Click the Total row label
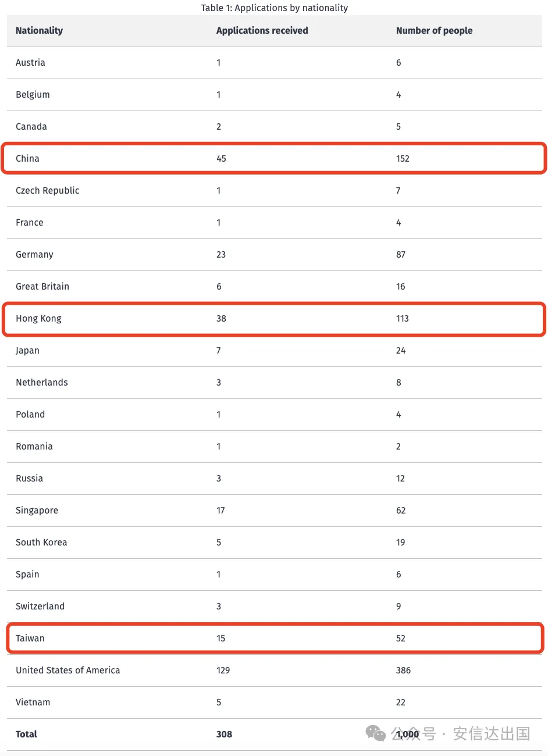 26,734
